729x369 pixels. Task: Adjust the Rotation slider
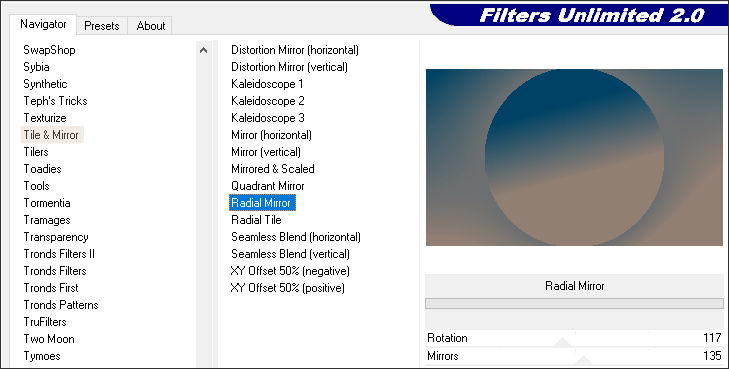tap(575, 338)
